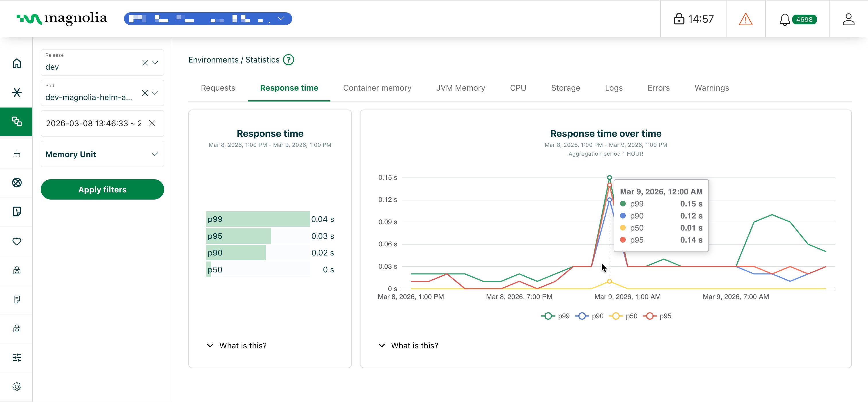Viewport: 868px width, 402px height.
Task: Click the lower lock-eye sidebar icon
Action: click(x=17, y=329)
